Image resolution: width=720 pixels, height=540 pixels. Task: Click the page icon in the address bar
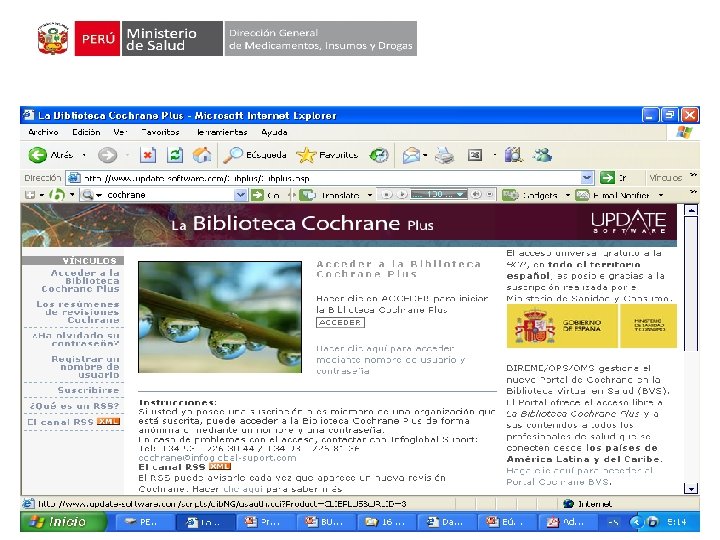(74, 178)
